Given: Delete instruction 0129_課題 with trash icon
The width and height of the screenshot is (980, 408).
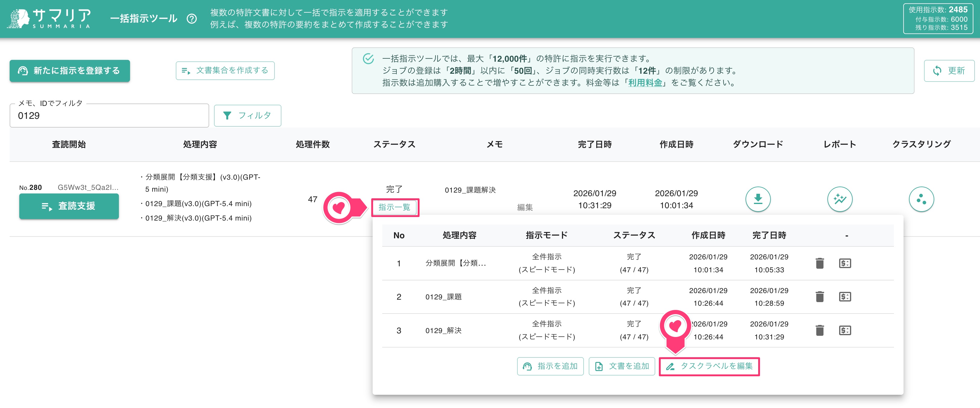Looking at the screenshot, I should [820, 297].
